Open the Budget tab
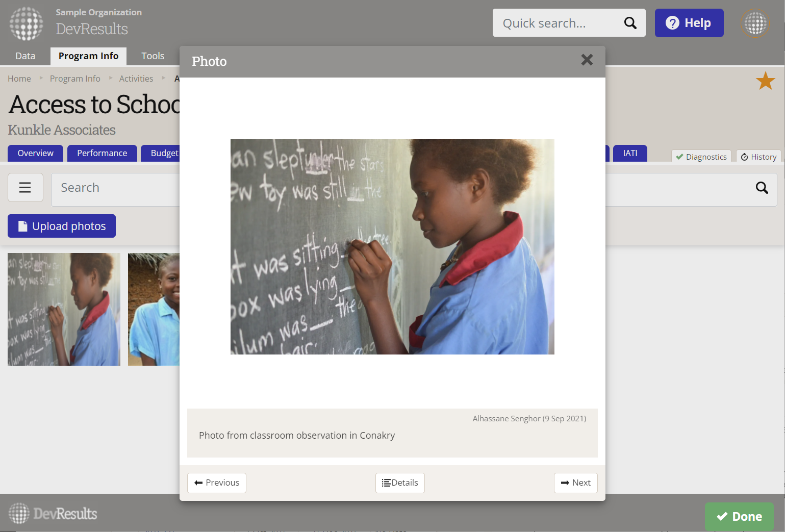Image resolution: width=785 pixels, height=532 pixels. pyautogui.click(x=161, y=153)
